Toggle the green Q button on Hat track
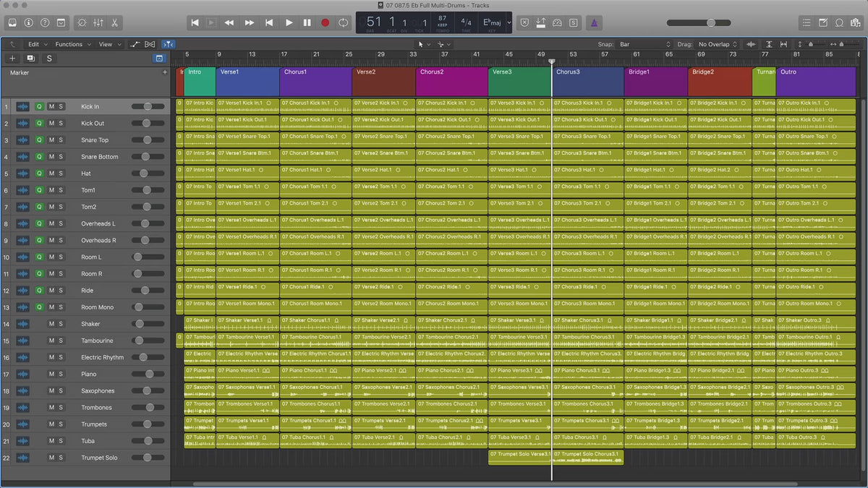 [x=40, y=174]
